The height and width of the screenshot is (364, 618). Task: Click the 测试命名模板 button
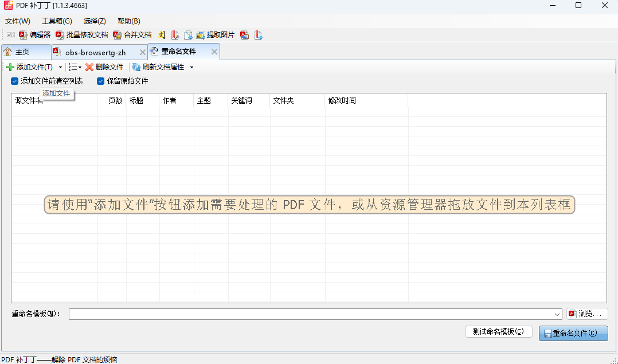(498, 332)
